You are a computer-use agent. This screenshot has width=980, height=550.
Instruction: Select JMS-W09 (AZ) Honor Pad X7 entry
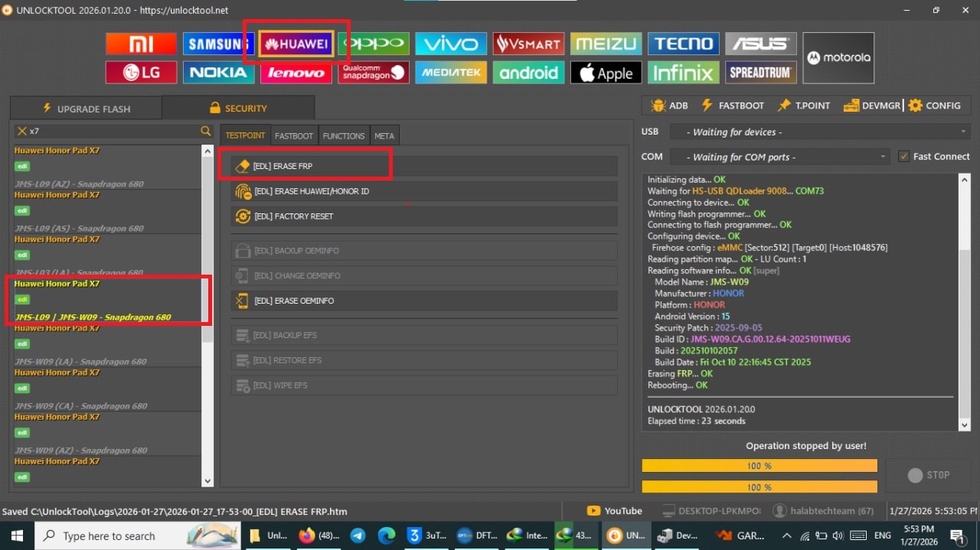[106, 434]
